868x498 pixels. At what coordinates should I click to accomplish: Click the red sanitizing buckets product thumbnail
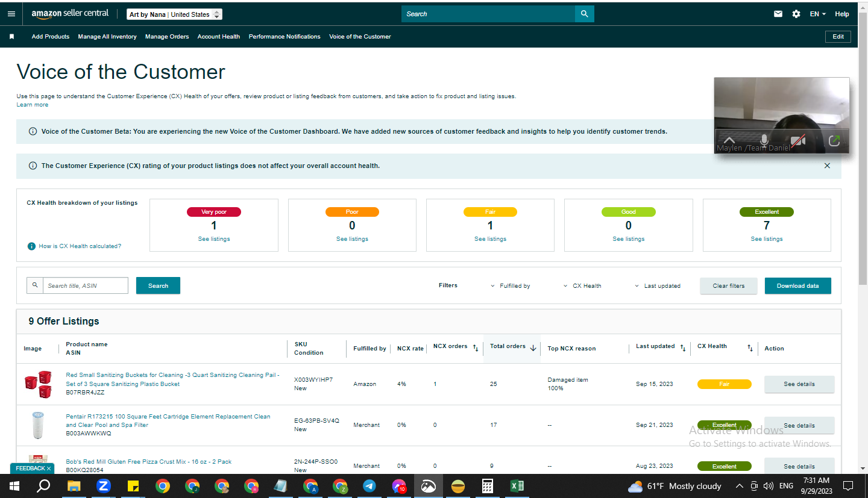pos(38,384)
